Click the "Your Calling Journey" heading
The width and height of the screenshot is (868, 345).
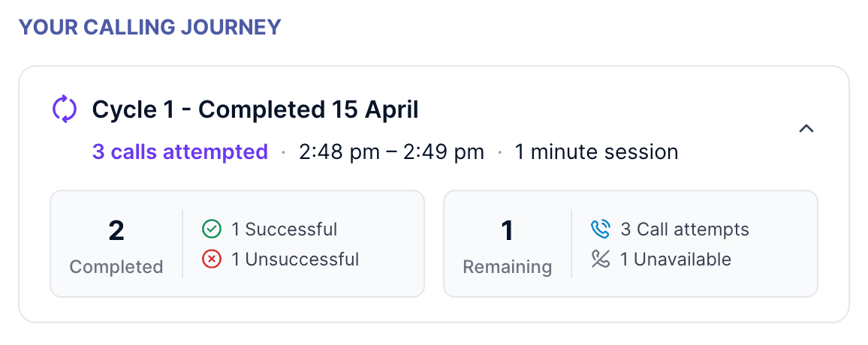(x=149, y=28)
